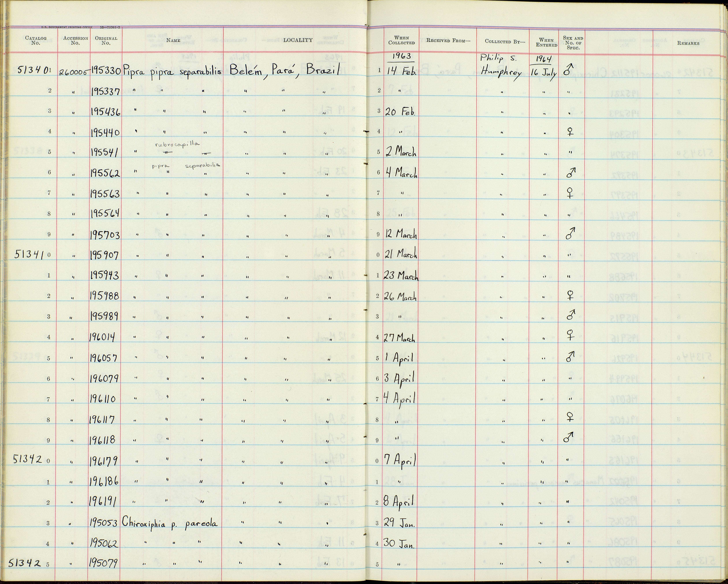Click the 'When Collected' column header
The image size is (728, 584).
point(401,40)
